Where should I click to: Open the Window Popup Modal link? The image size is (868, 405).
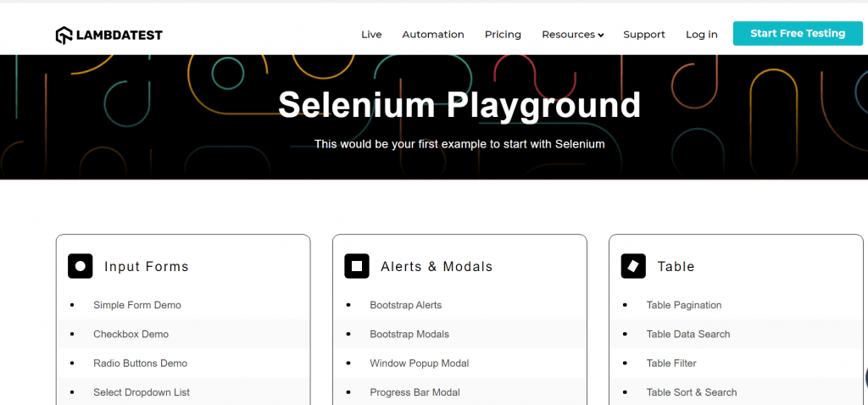[419, 363]
